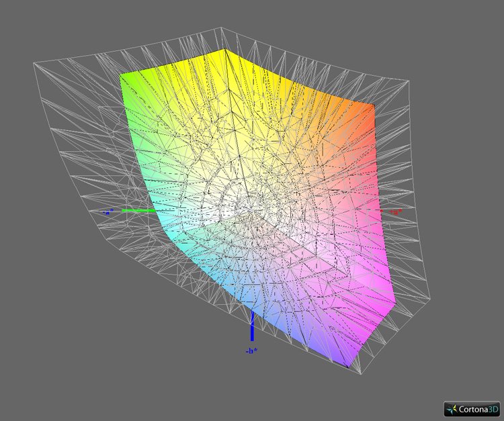Select the wireframe's upper-left corner vertex
504x421 pixels.
34,64
